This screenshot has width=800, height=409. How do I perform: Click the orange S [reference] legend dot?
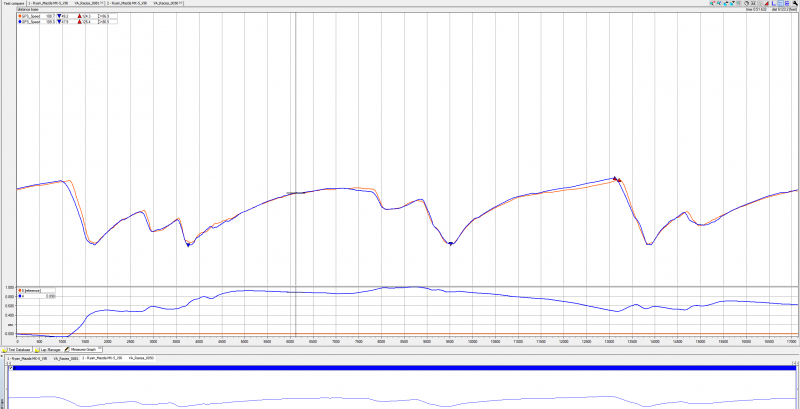pos(20,290)
